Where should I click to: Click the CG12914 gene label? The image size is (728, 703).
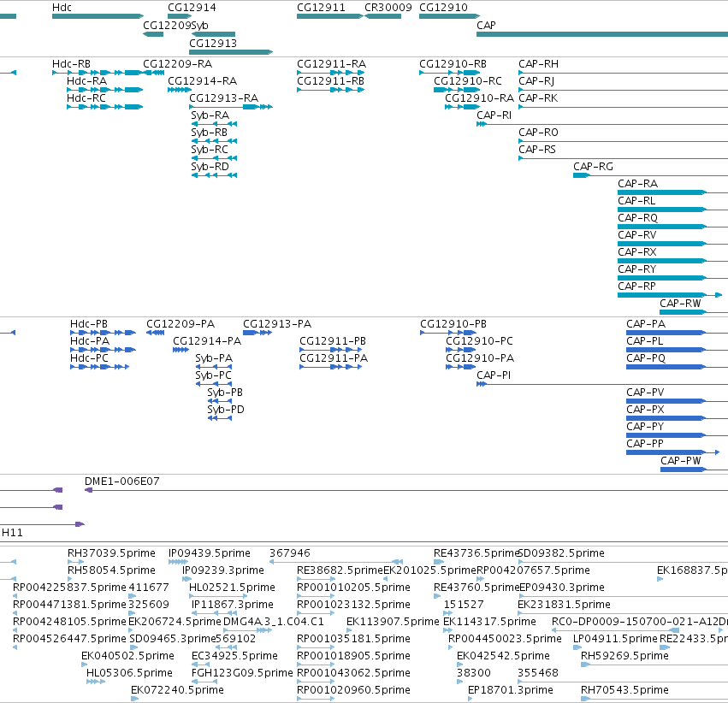tap(192, 8)
